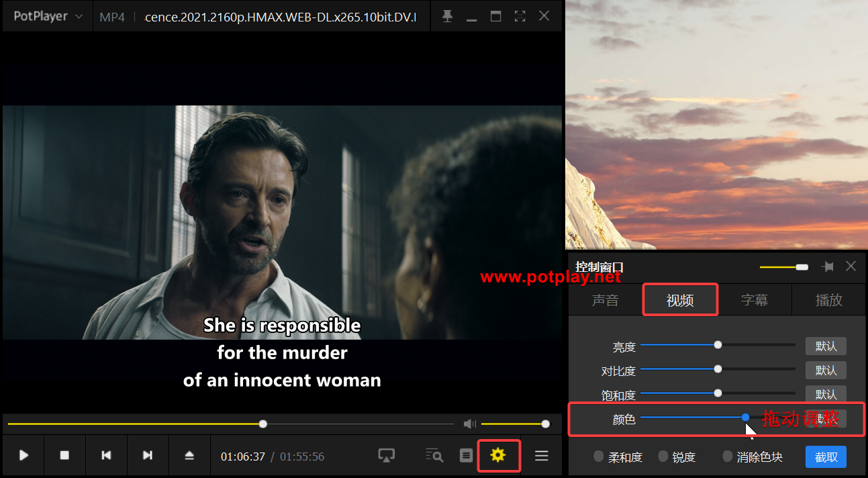
Task: Toggle fullscreen mode in the title bar
Action: point(520,16)
